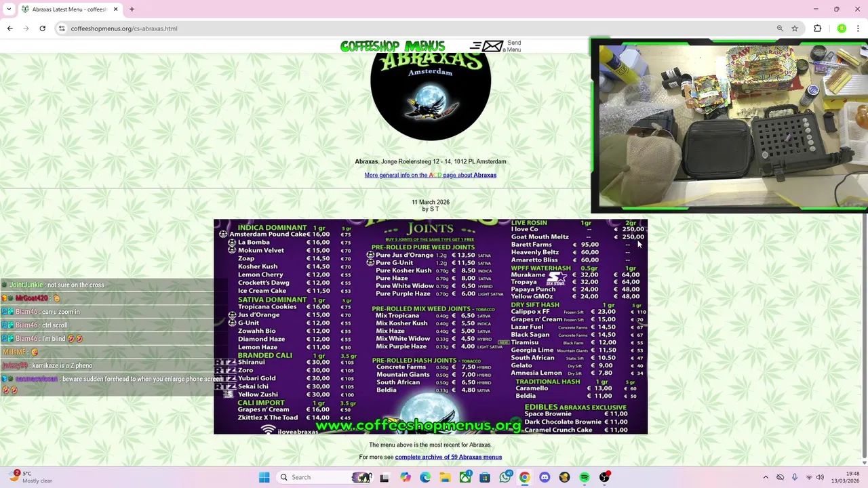Open Discord from the taskbar

[x=545, y=477]
